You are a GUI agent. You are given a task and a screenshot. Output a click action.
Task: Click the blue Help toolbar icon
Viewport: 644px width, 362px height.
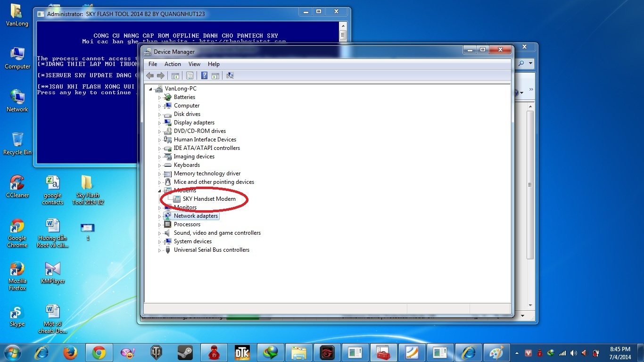[x=204, y=75]
